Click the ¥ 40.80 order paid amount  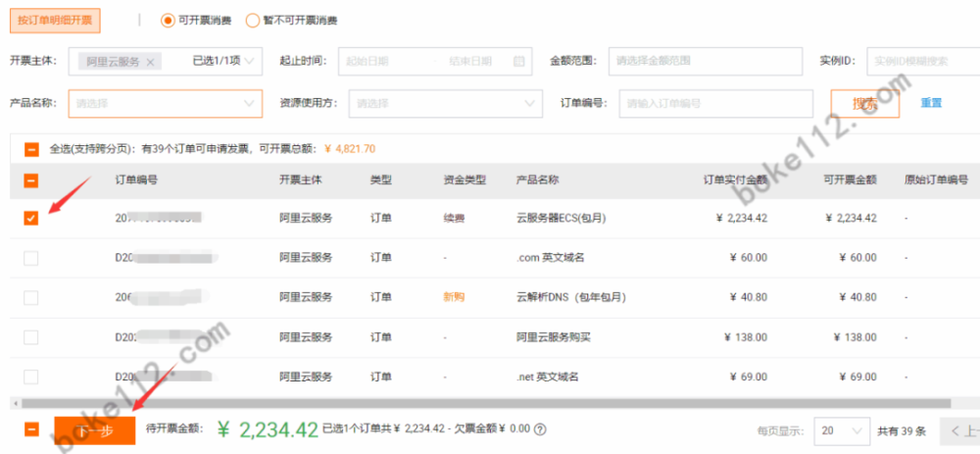pyautogui.click(x=748, y=298)
